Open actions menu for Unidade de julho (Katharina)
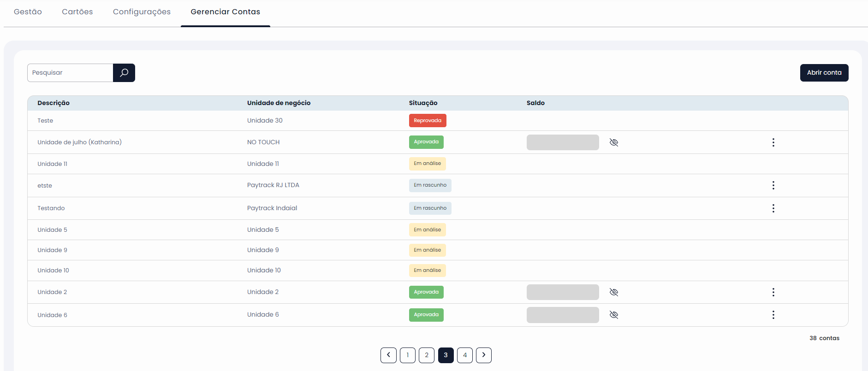 coord(773,142)
